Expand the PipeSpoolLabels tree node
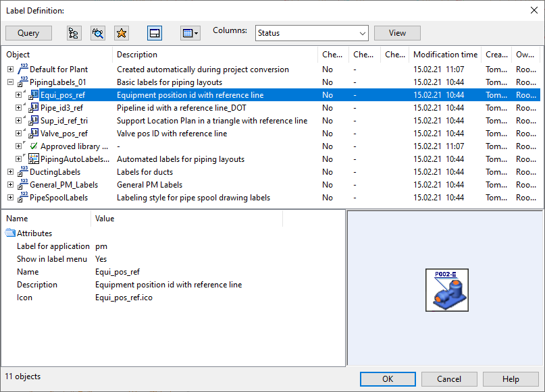 10,198
